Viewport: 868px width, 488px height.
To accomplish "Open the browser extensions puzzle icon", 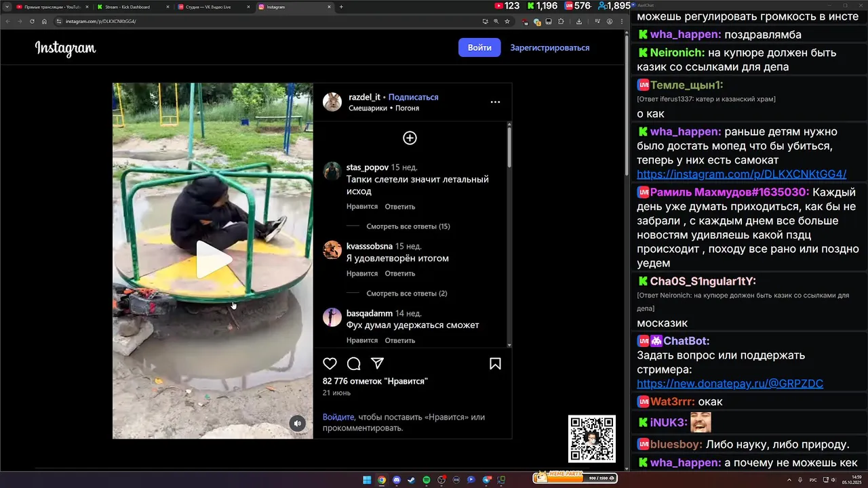I will point(561,21).
